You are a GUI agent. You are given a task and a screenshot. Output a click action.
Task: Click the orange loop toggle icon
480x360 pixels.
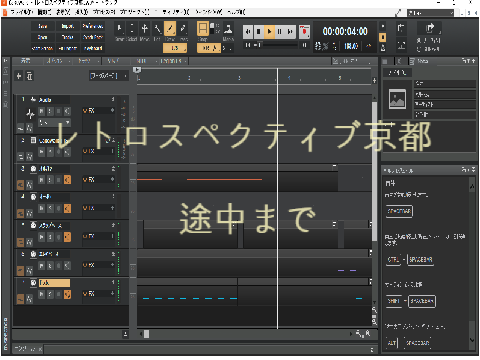pyautogui.click(x=383, y=37)
